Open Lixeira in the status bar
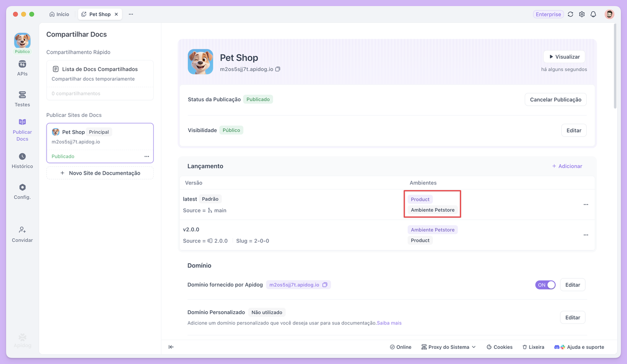Image resolution: width=627 pixels, height=364 pixels. [x=533, y=347]
